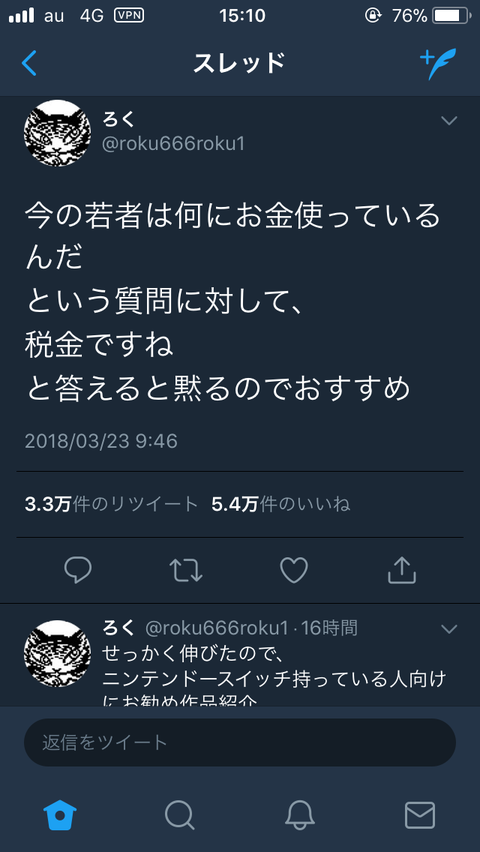Image resolution: width=480 pixels, height=852 pixels.
Task: Open the @roku666roku1 handle on the main tweet
Action: pos(173,144)
